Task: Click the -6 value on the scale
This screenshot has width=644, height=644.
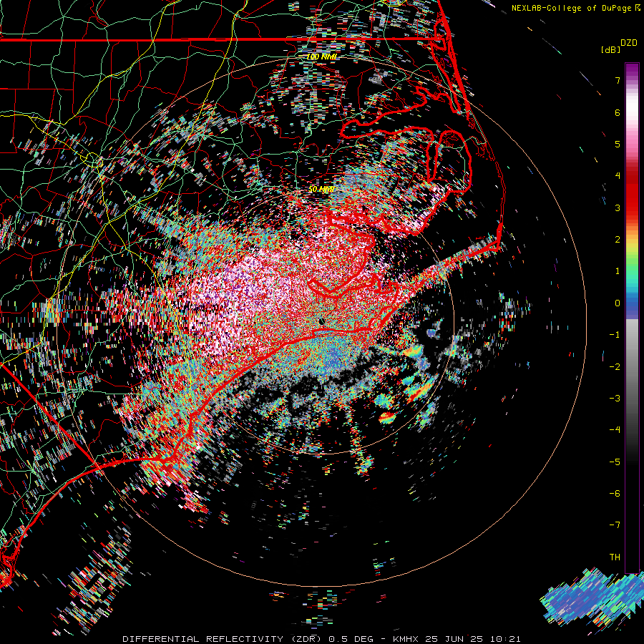Action: point(615,494)
